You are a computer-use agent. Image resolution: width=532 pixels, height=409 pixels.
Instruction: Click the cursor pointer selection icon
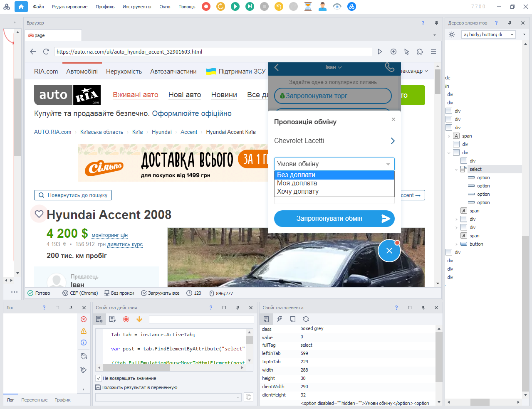(407, 52)
